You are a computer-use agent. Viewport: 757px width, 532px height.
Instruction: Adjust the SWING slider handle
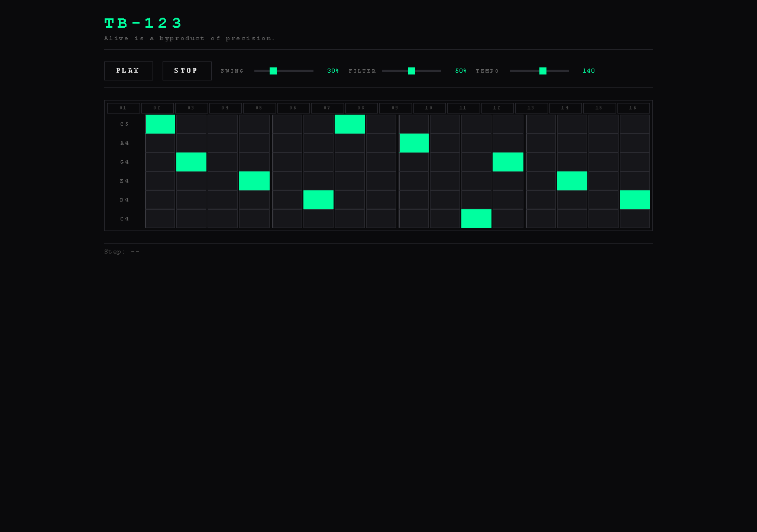(273, 71)
